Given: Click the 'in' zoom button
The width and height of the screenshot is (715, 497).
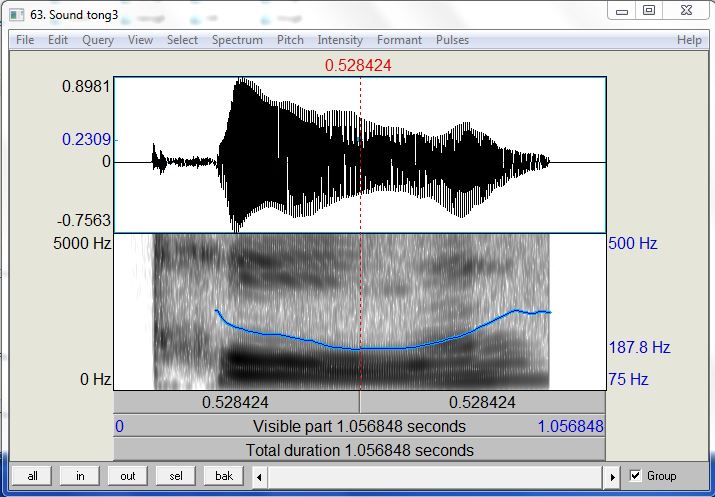Looking at the screenshot, I should pos(80,476).
